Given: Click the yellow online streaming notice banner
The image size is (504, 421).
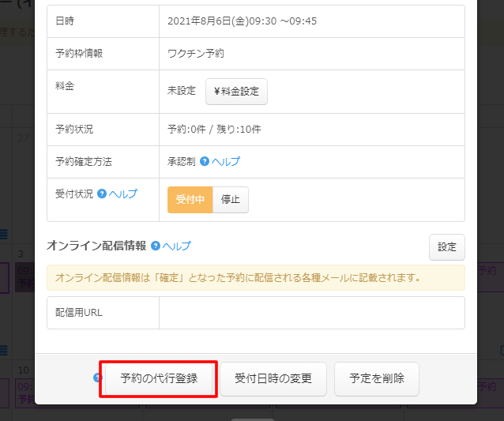Looking at the screenshot, I should coord(255,278).
